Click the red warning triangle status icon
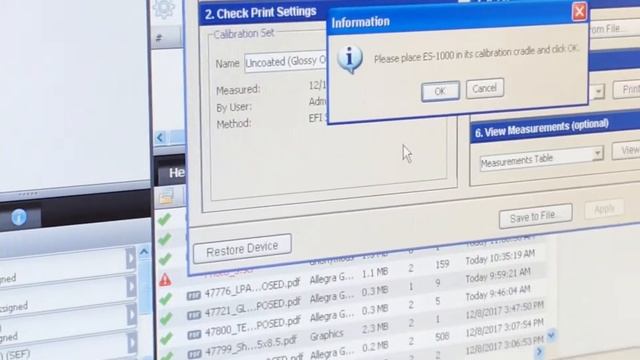The height and width of the screenshot is (360, 640). [x=165, y=280]
